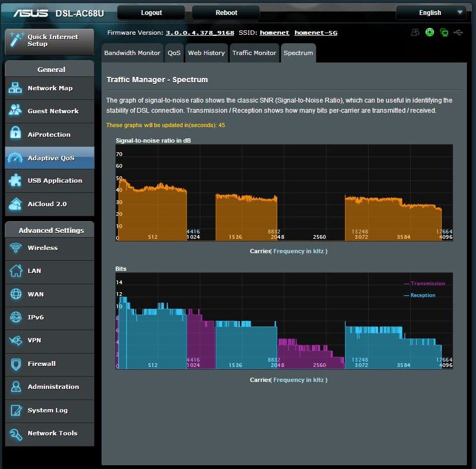Open IPv6 settings
Image resolution: width=476 pixels, height=469 pixels.
(x=50, y=318)
